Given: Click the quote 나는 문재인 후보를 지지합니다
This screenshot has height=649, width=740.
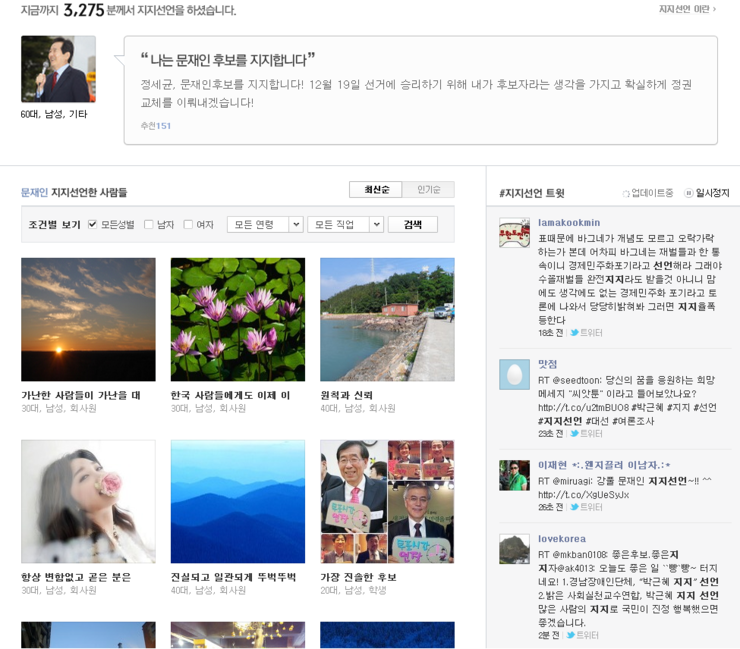Looking at the screenshot, I should [x=228, y=60].
